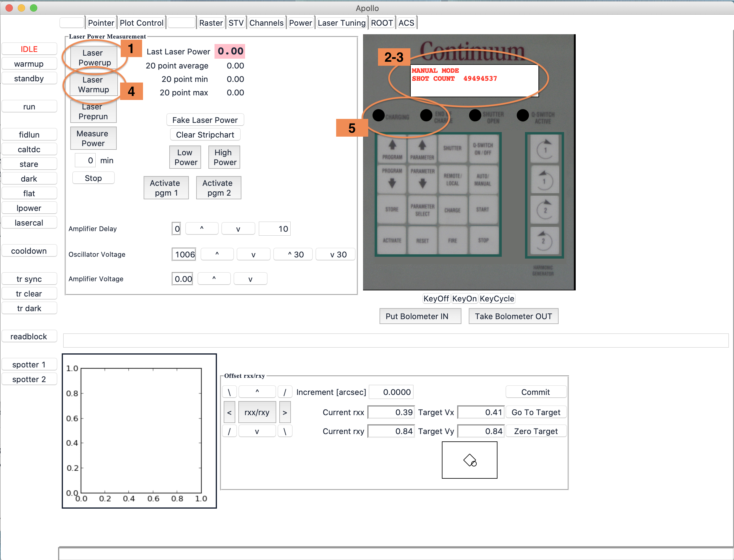Click the flat button

pos(29,193)
